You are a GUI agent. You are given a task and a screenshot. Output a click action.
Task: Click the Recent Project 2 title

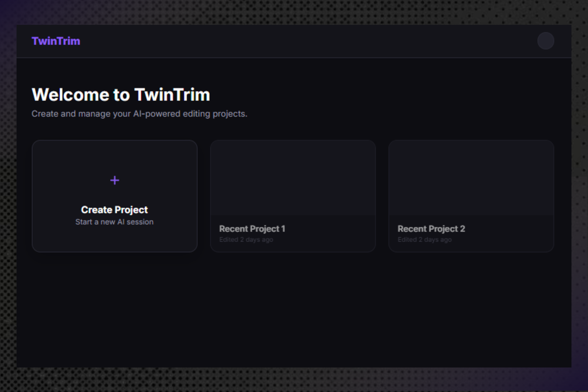(431, 229)
